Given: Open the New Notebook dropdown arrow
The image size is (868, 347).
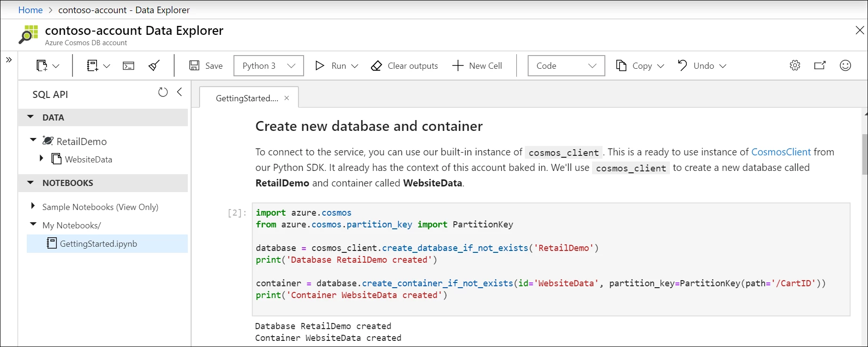Looking at the screenshot, I should pyautogui.click(x=107, y=66).
